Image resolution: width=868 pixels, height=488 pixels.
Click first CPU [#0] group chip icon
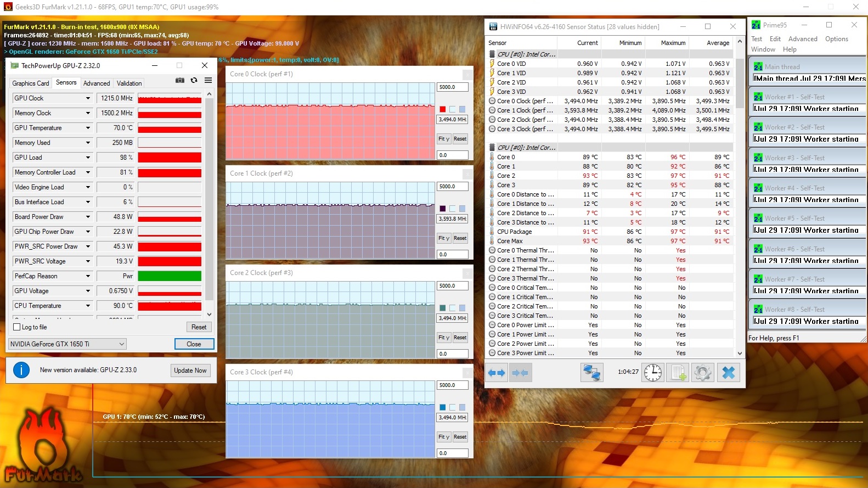click(x=492, y=54)
